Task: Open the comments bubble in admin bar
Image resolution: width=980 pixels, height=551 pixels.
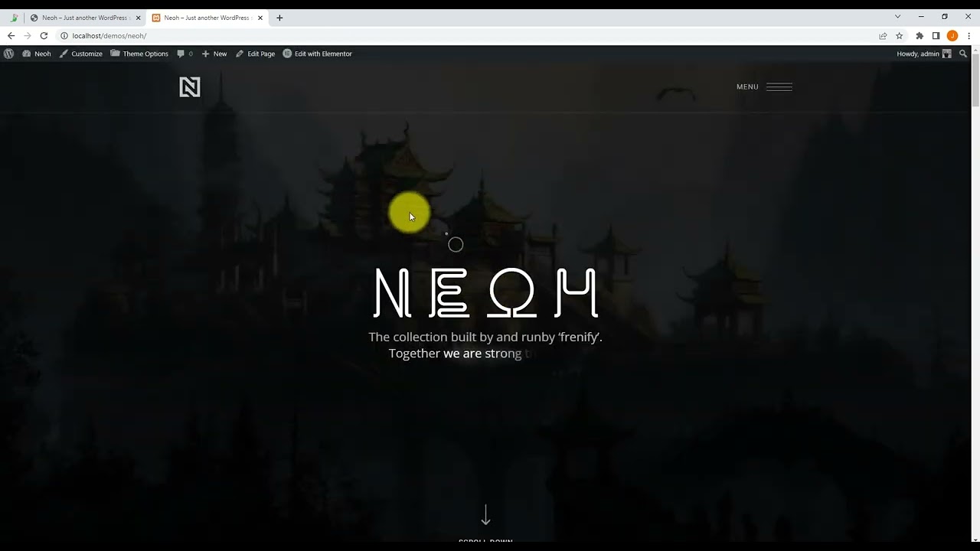Action: (x=185, y=54)
